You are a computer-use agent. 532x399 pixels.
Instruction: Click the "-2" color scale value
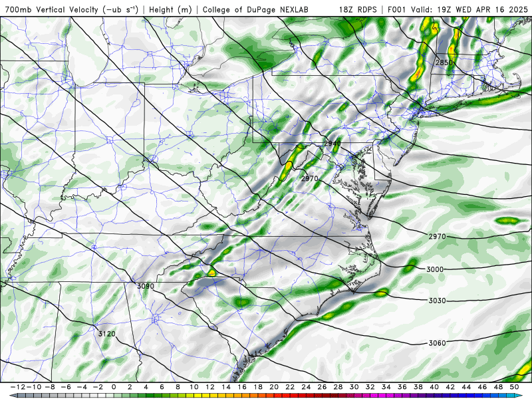click(x=97, y=387)
